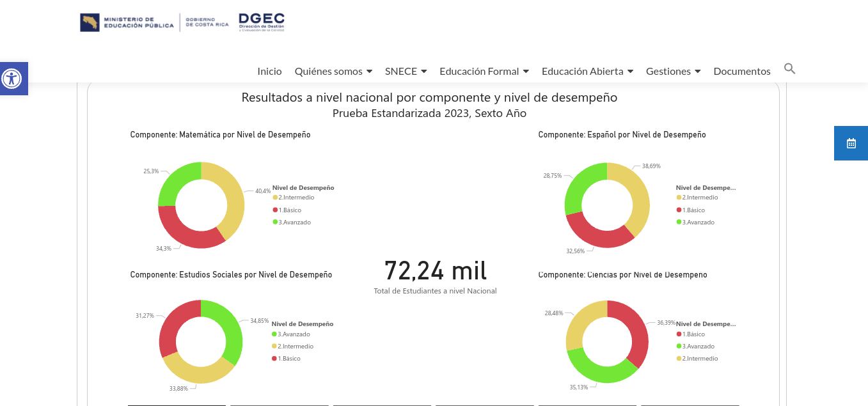The width and height of the screenshot is (868, 406).
Task: Go to the Inicio page
Action: (x=269, y=71)
